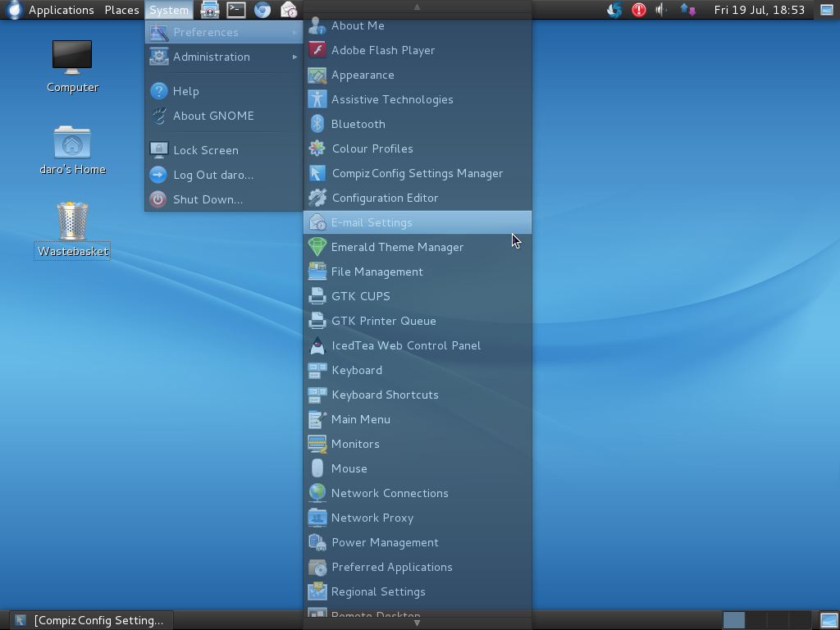Open the volume control in the system tray
The image size is (840, 630).
661,10
